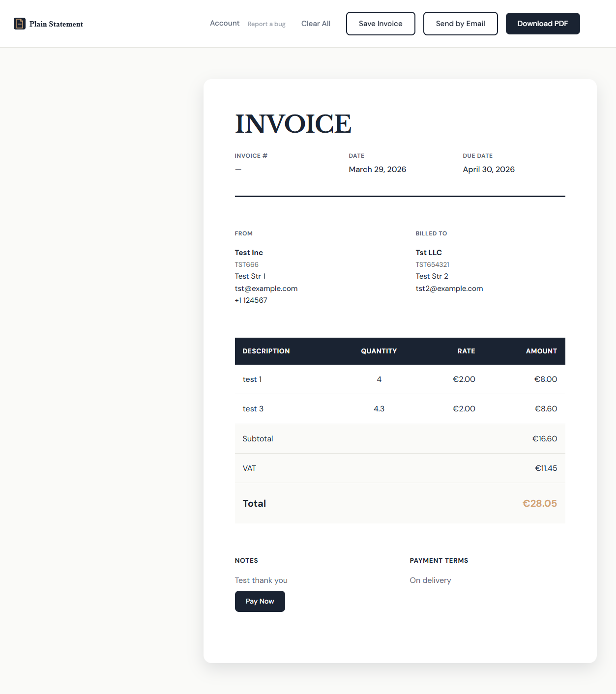Click sender email tst@example.com
Screen dimensions: 616x694
pos(266,289)
